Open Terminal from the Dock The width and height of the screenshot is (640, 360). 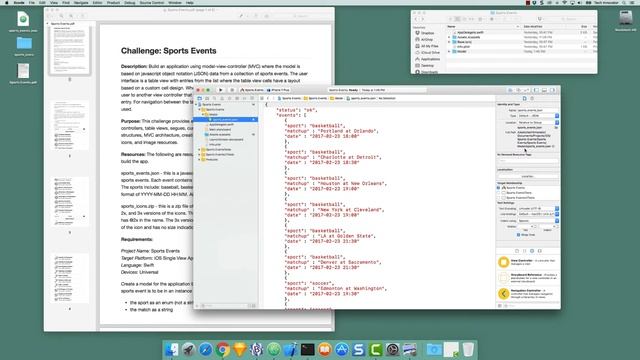coord(307,349)
